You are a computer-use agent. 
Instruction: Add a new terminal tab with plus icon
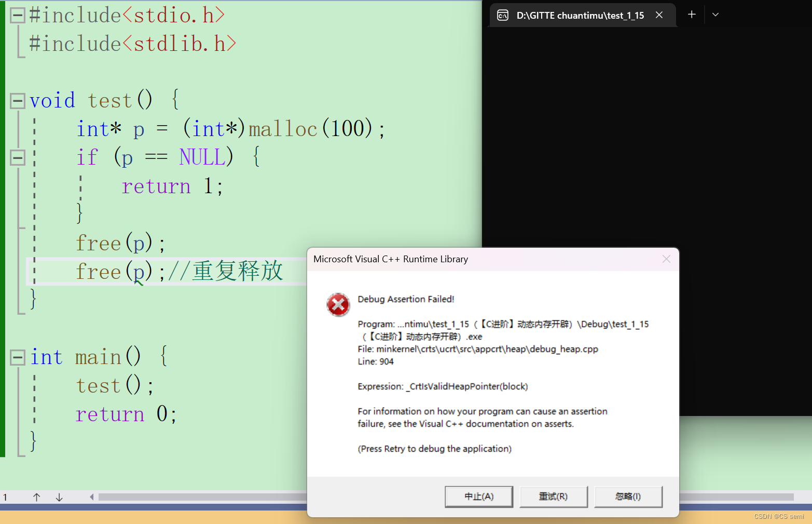click(692, 15)
